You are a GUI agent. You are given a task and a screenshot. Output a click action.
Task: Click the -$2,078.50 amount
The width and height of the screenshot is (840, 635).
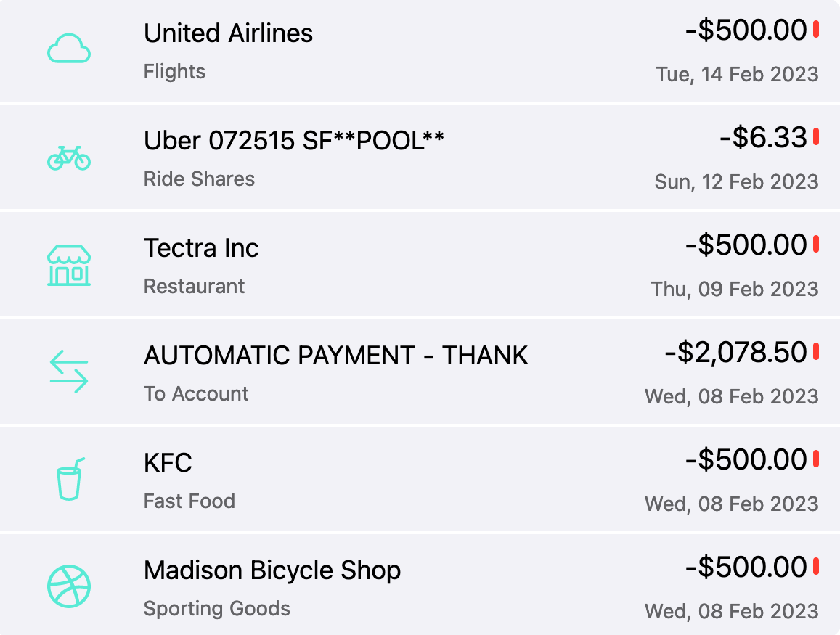click(x=735, y=352)
